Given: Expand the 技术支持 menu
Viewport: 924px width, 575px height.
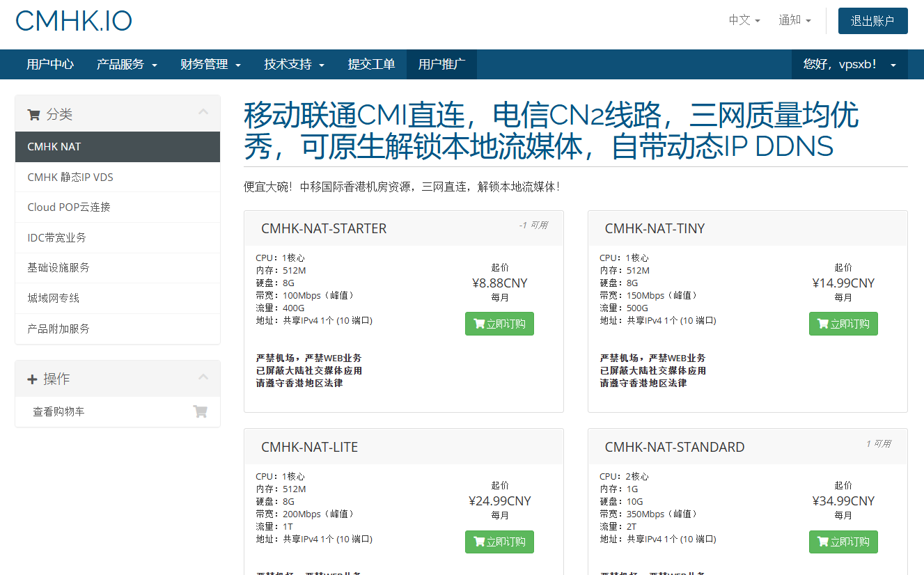Looking at the screenshot, I should (x=295, y=64).
